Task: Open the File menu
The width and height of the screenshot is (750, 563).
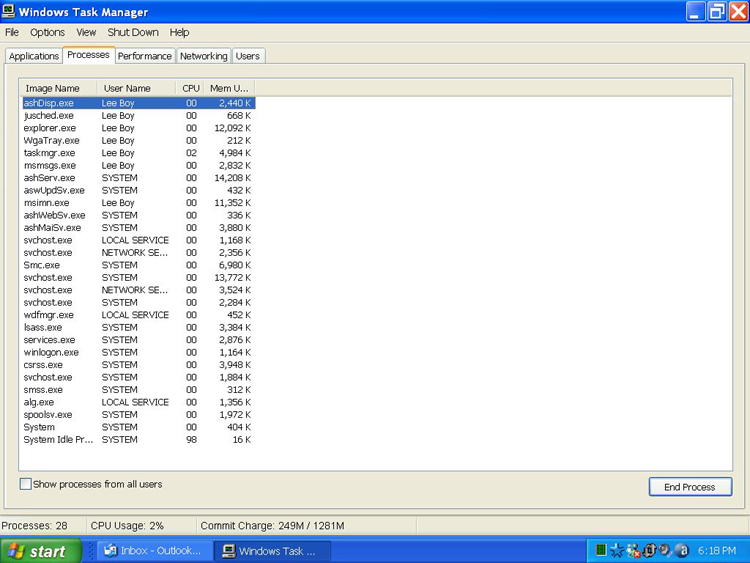Action: click(12, 33)
